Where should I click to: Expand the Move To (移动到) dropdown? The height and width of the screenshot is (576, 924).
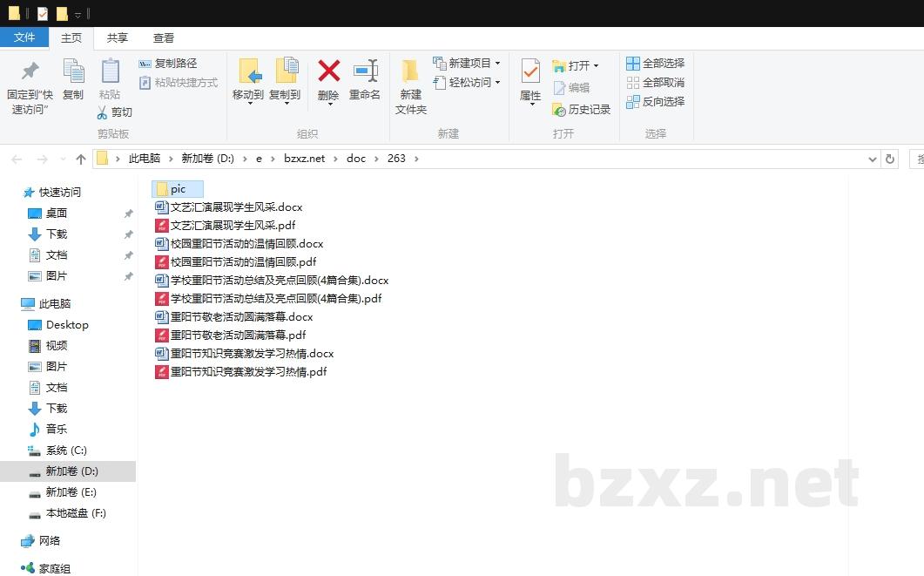(x=248, y=104)
